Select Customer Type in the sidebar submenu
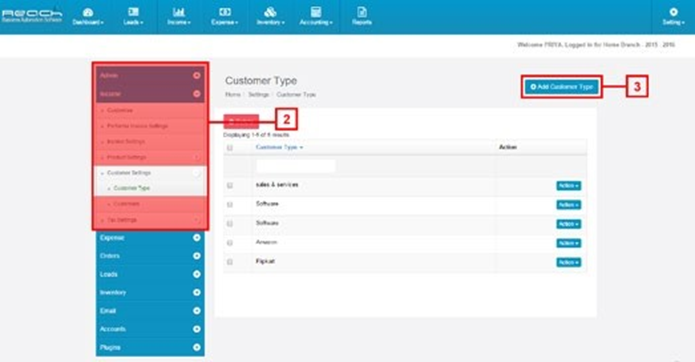The image size is (695, 362). [x=132, y=188]
